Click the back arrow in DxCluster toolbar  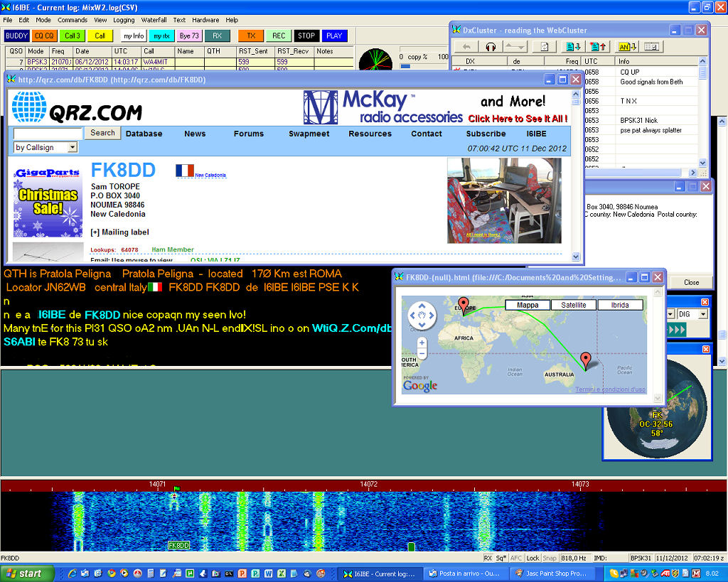pyautogui.click(x=466, y=46)
